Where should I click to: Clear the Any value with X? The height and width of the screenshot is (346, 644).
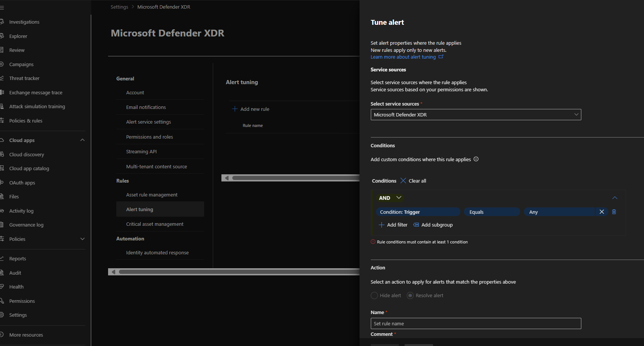tap(602, 212)
